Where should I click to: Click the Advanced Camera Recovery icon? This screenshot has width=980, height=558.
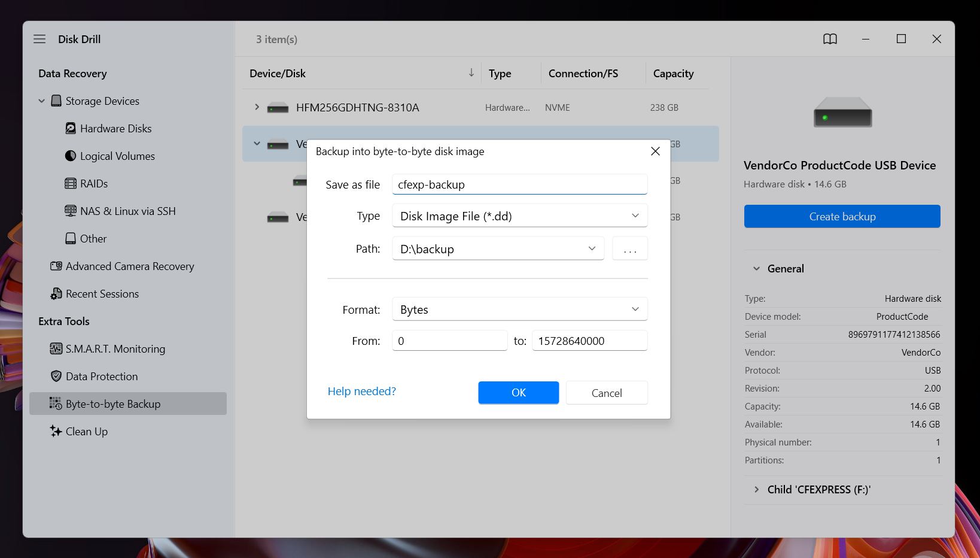tap(56, 266)
